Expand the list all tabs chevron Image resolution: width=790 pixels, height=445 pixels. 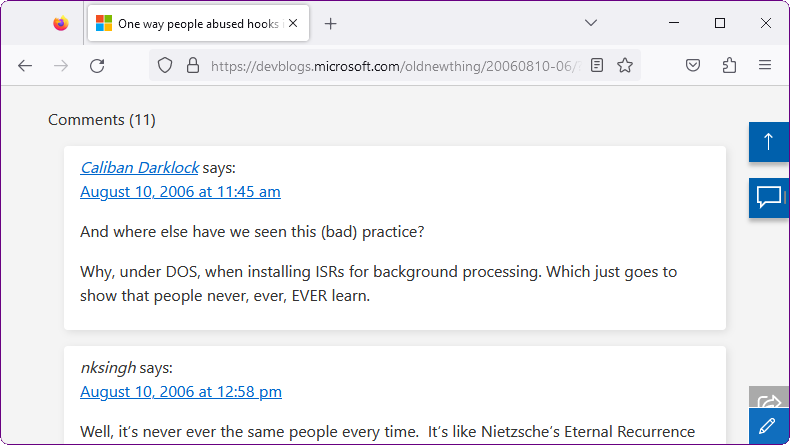591,23
